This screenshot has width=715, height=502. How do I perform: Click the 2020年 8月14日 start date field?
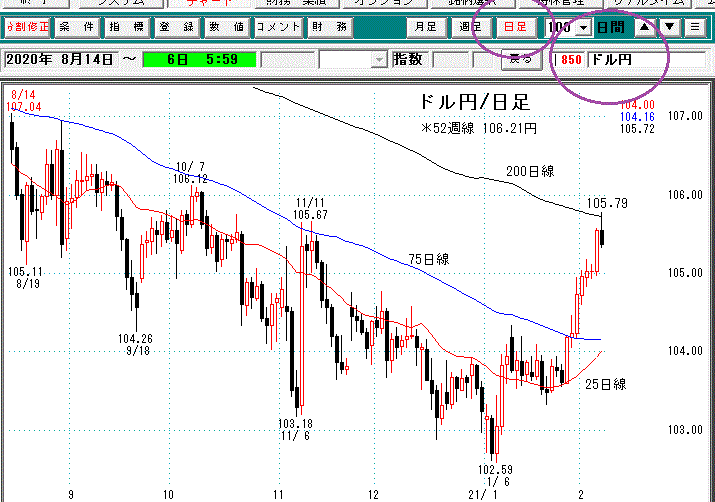[60, 60]
